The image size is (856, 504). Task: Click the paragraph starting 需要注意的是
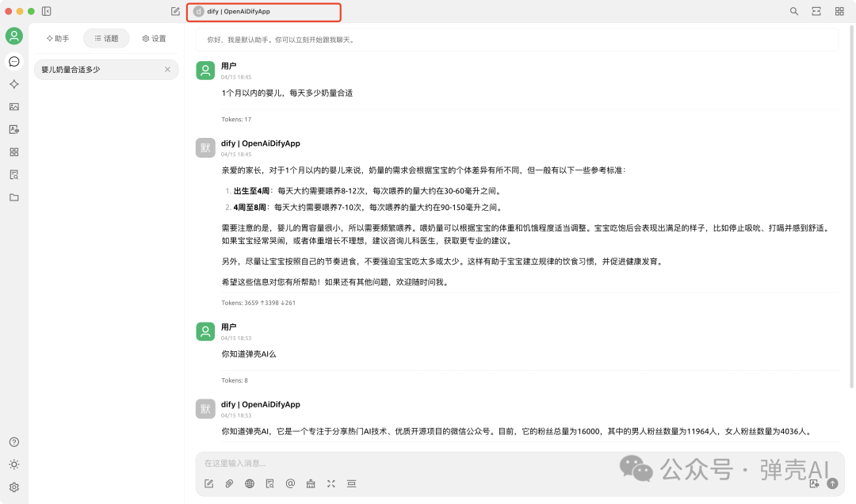click(527, 235)
